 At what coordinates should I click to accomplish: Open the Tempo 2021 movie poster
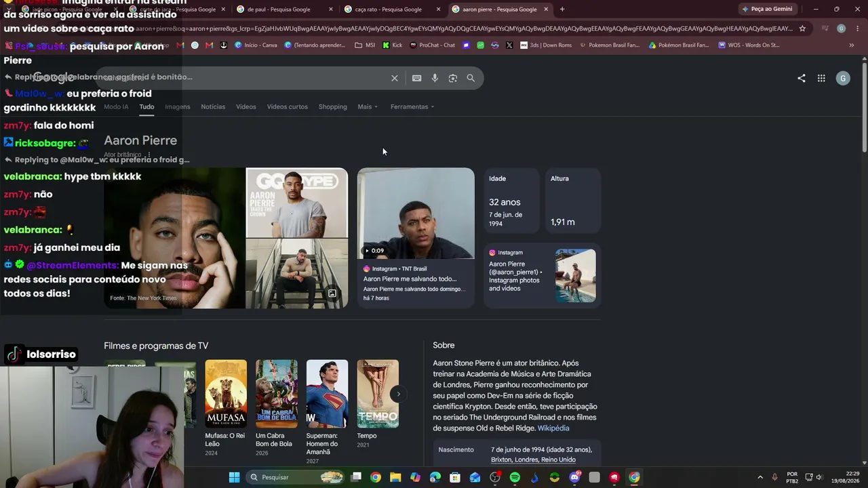378,394
